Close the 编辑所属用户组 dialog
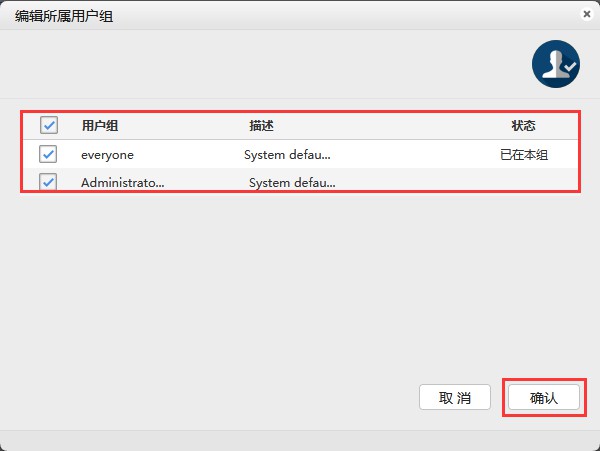This screenshot has width=600, height=451. point(585,14)
